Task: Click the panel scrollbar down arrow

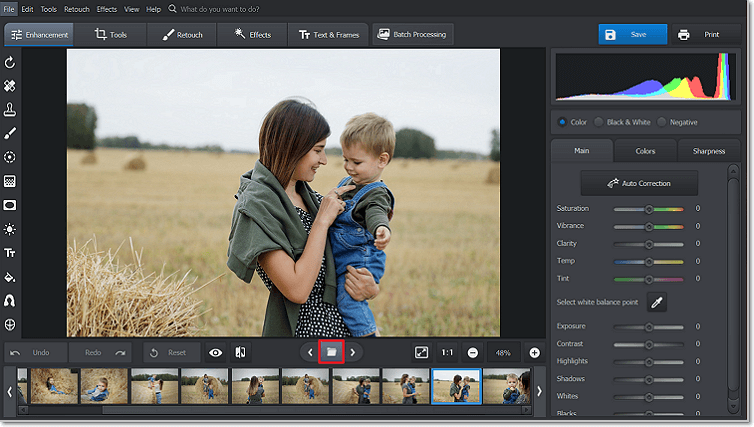Action: tap(733, 406)
